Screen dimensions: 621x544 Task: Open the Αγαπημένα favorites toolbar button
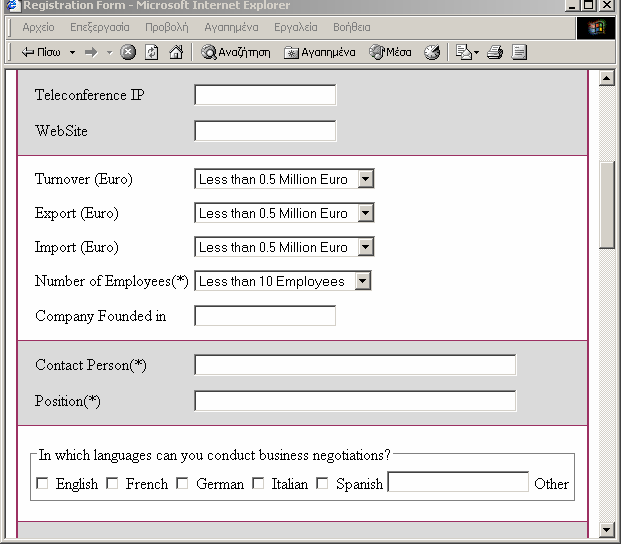point(319,52)
